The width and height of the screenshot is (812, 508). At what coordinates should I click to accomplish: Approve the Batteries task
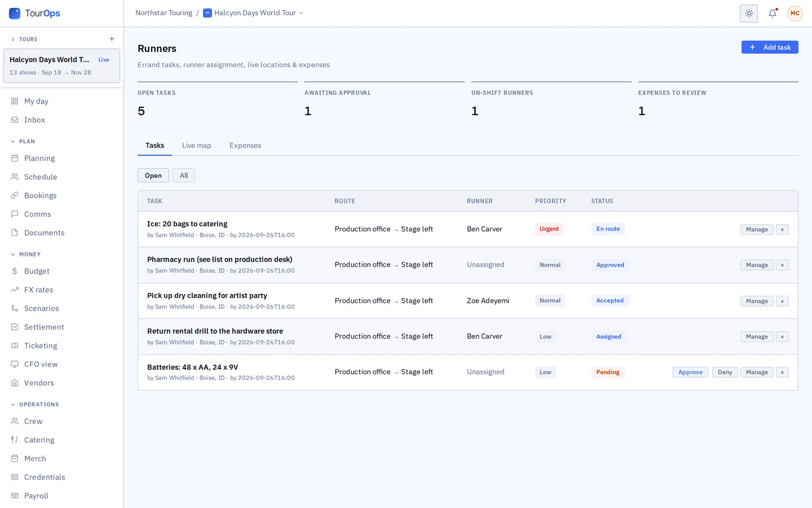(x=690, y=372)
